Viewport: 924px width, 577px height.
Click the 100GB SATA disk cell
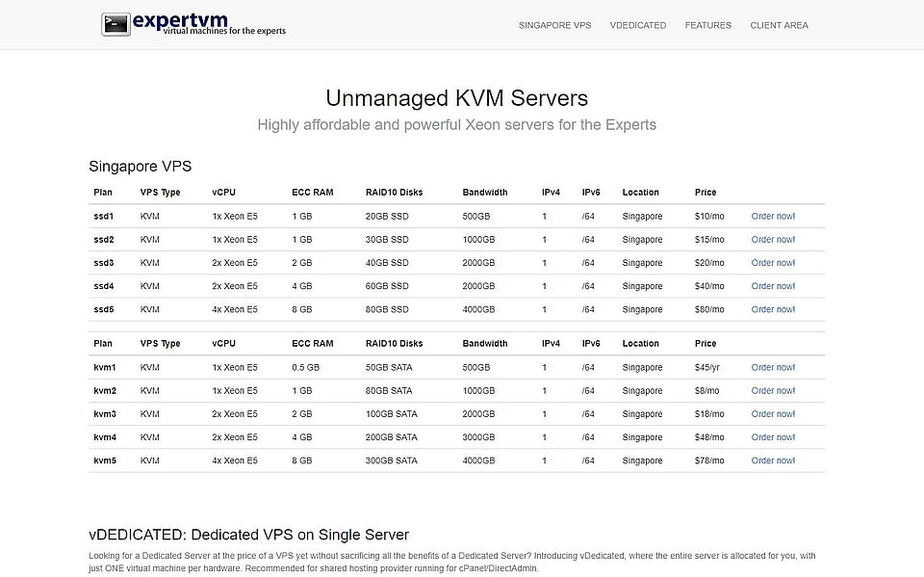[392, 414]
